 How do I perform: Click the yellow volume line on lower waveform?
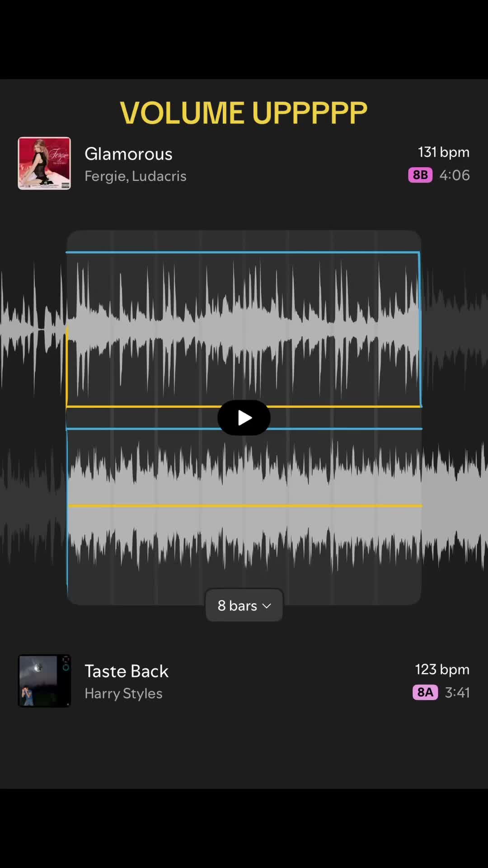click(x=244, y=506)
